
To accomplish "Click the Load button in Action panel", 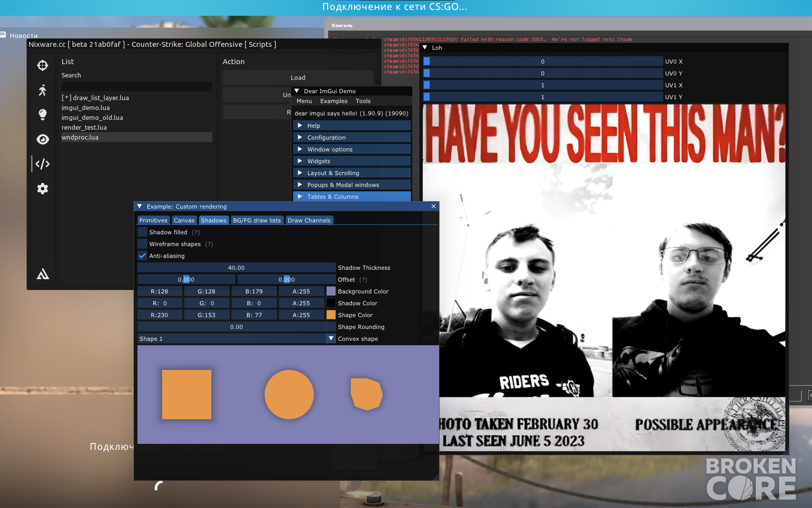I will (298, 77).
